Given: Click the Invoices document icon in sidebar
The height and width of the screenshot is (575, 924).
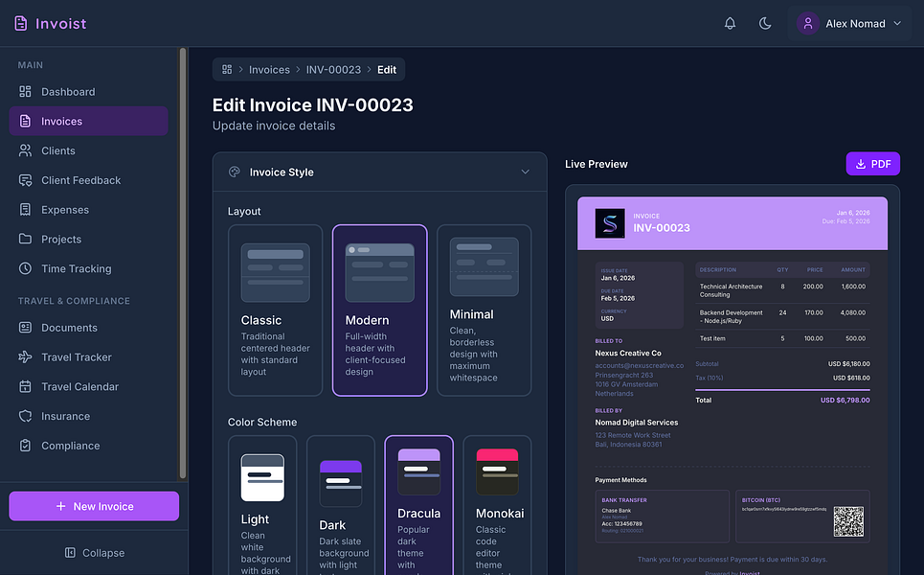Looking at the screenshot, I should pos(25,121).
